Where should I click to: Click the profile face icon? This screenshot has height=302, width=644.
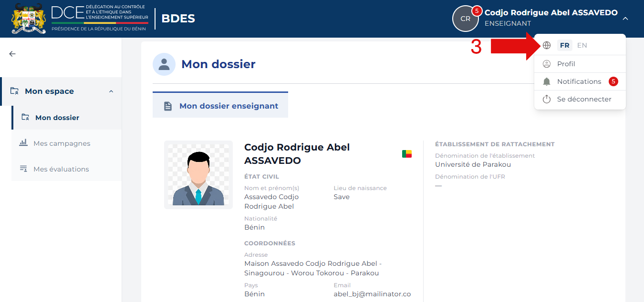click(x=547, y=64)
